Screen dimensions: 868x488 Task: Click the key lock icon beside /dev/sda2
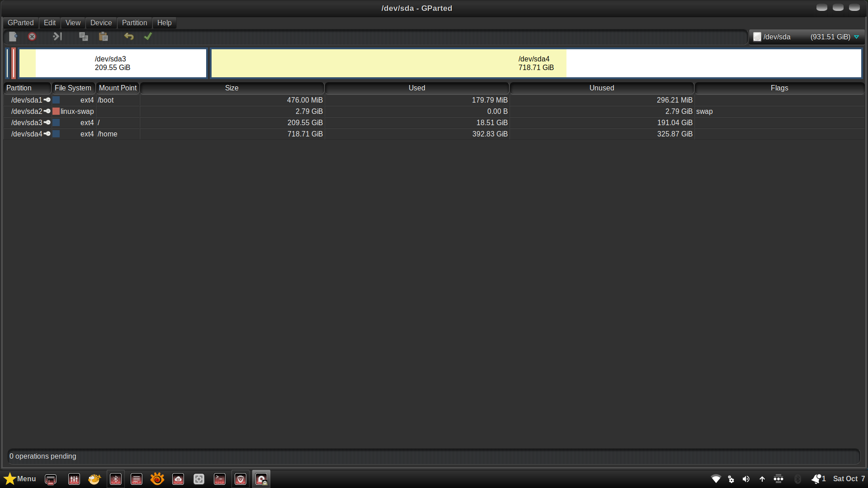pyautogui.click(x=47, y=111)
